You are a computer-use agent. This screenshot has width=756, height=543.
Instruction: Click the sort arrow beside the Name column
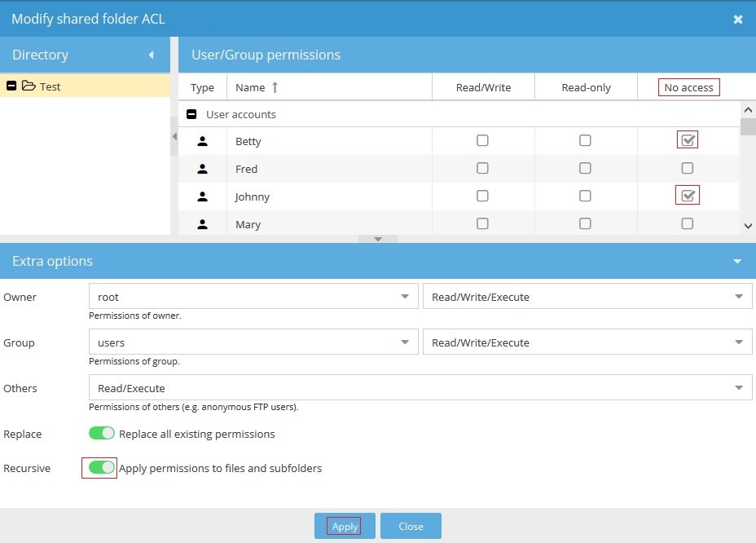pos(275,87)
